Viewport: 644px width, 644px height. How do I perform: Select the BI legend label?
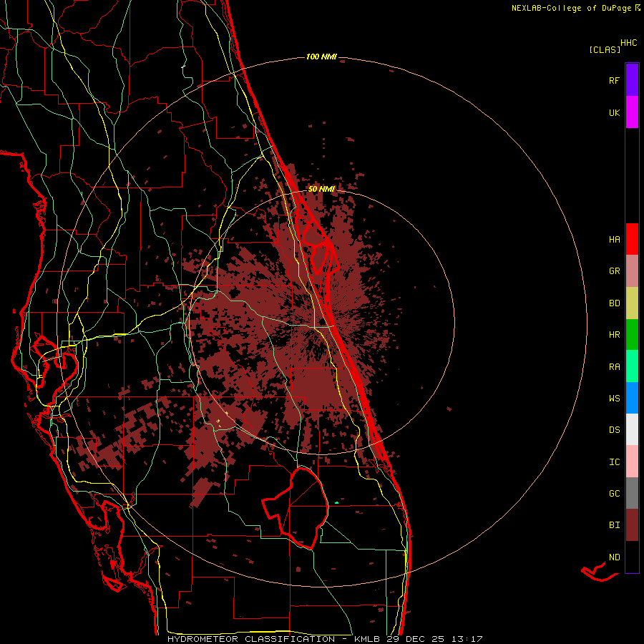click(615, 525)
